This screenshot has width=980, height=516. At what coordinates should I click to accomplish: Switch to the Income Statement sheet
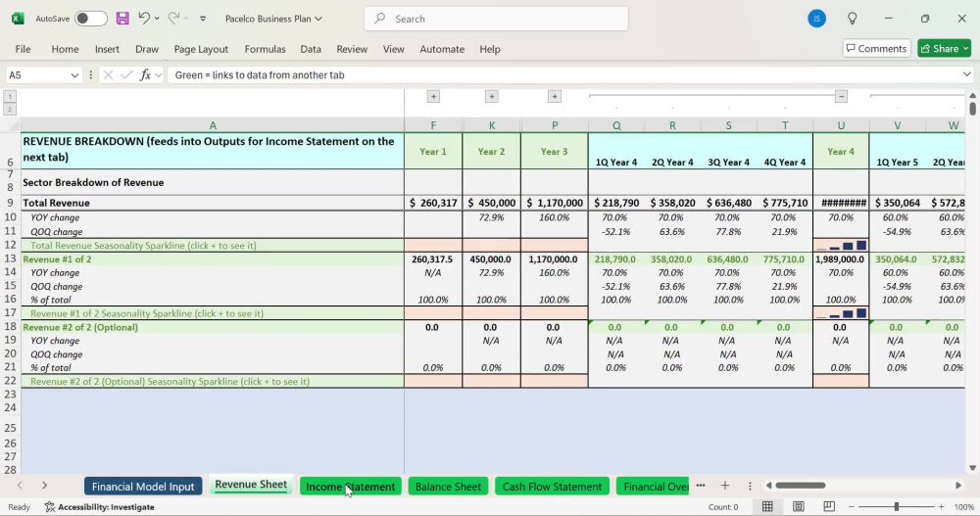(x=350, y=486)
